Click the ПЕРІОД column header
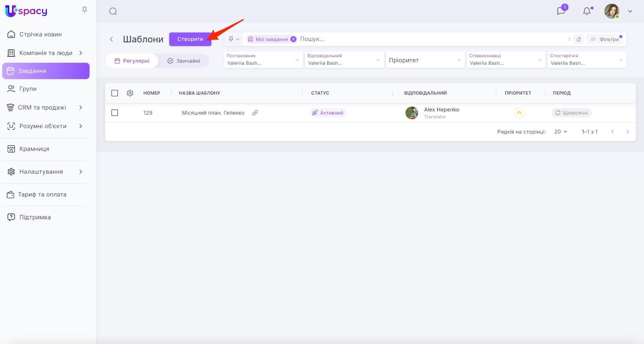Viewport: 644px width, 344px height. point(561,93)
